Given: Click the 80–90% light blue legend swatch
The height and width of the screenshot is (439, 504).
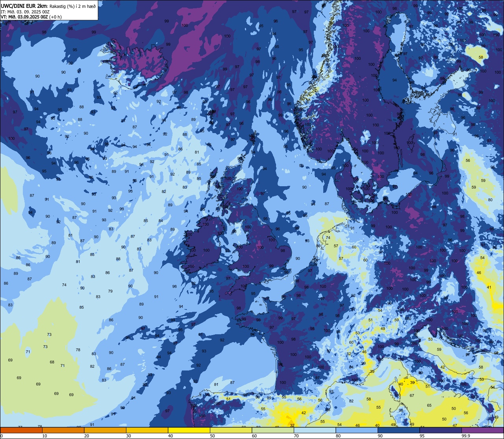Looking at the screenshot, I should pyautogui.click(x=357, y=430).
